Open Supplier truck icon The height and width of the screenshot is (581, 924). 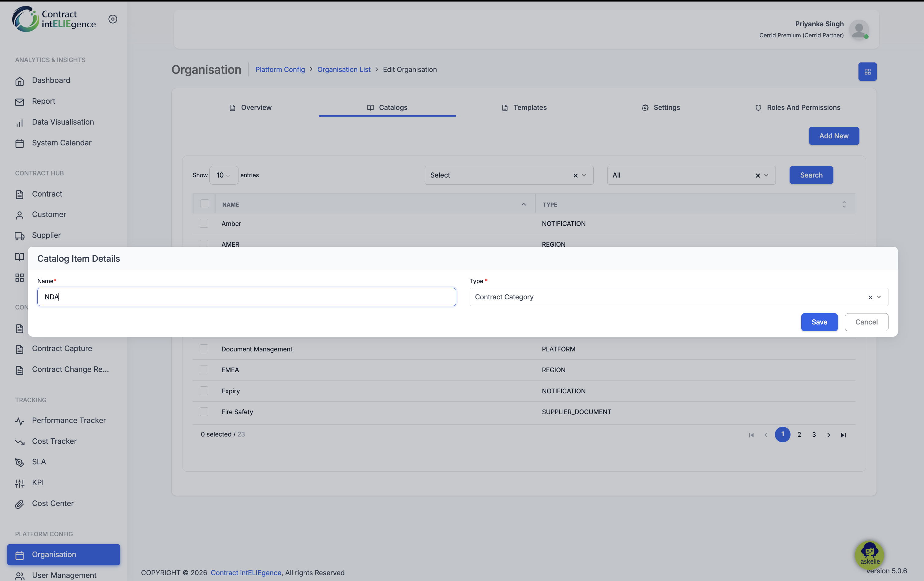tap(20, 236)
